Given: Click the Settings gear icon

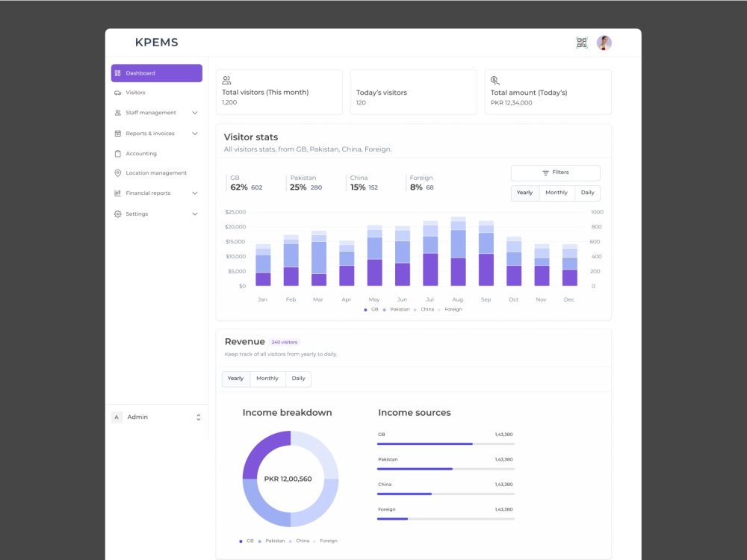Looking at the screenshot, I should (118, 214).
